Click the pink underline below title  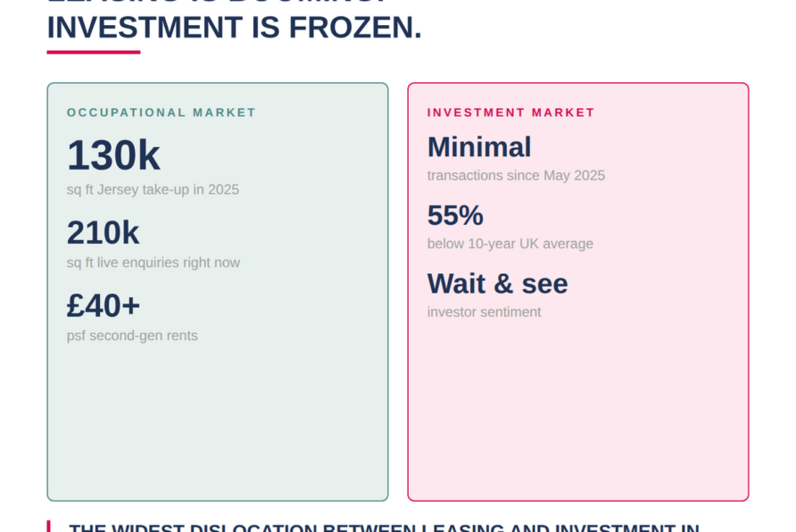(x=94, y=52)
